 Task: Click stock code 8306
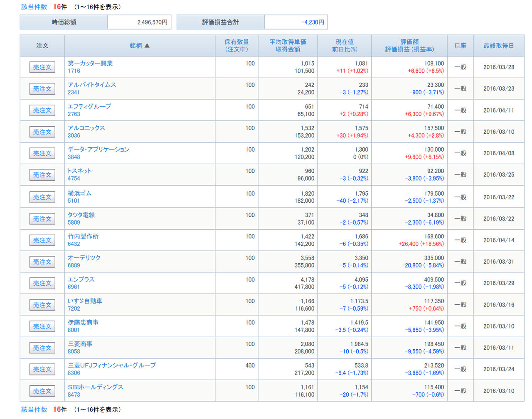point(74,373)
